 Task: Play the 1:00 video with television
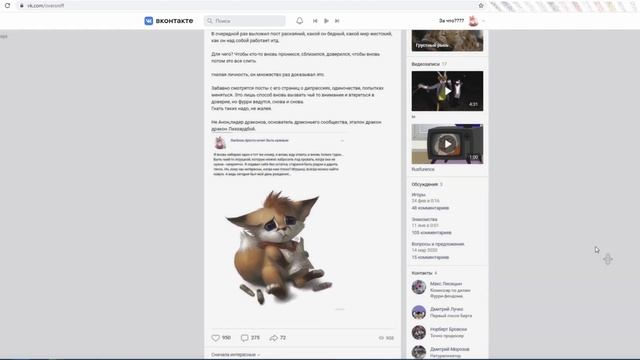click(447, 144)
